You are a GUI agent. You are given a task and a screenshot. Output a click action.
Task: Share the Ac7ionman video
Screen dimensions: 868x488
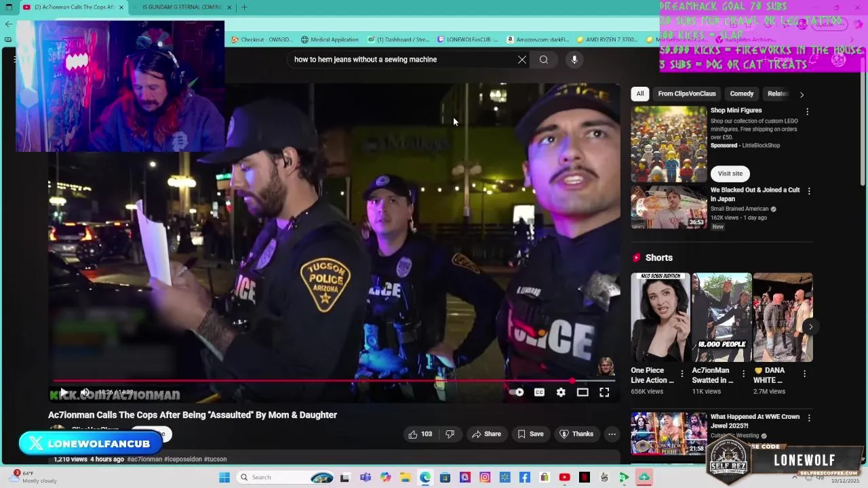point(486,434)
